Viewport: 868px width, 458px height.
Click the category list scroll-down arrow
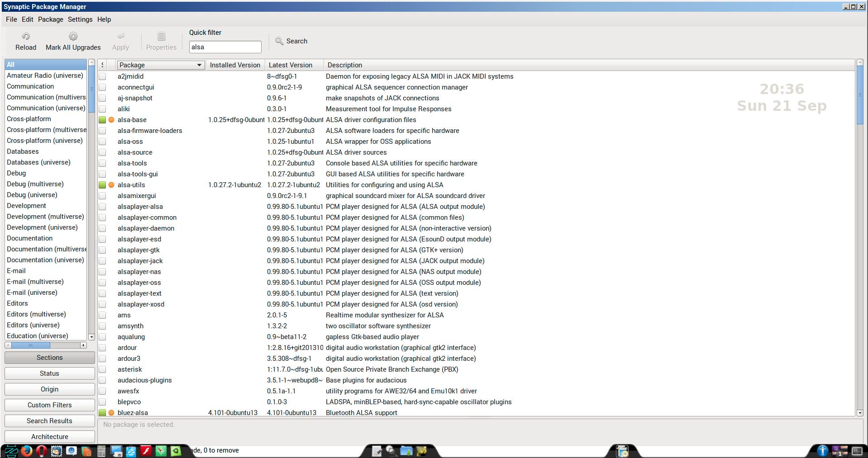(91, 337)
